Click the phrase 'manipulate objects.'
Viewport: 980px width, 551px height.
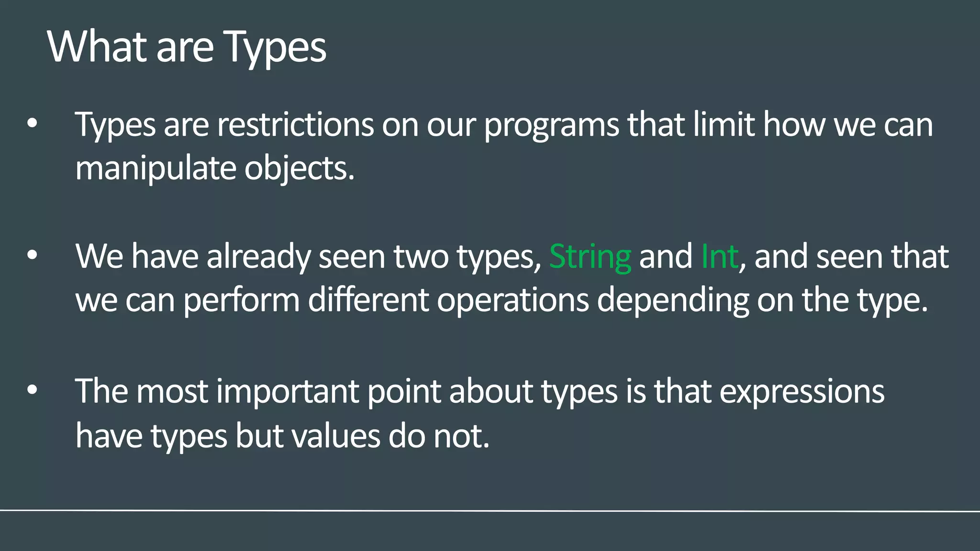pyautogui.click(x=215, y=169)
